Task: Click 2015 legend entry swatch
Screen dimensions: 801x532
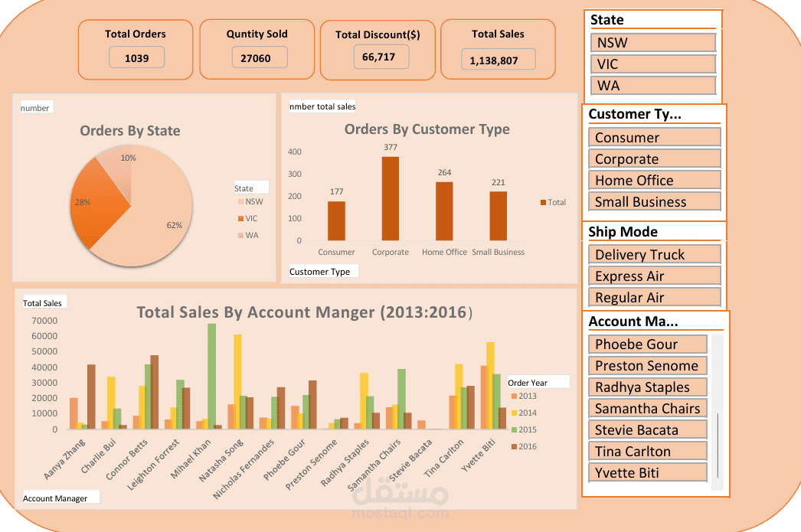Action: pyautogui.click(x=514, y=430)
